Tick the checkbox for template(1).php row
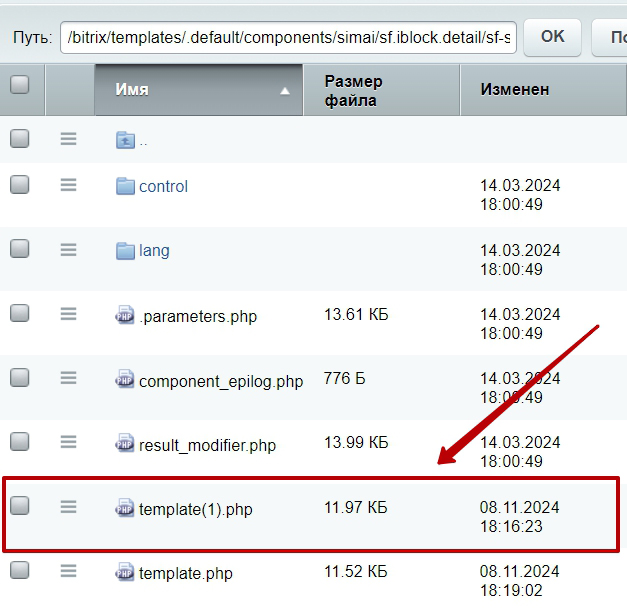This screenshot has height=609, width=627. [x=20, y=506]
